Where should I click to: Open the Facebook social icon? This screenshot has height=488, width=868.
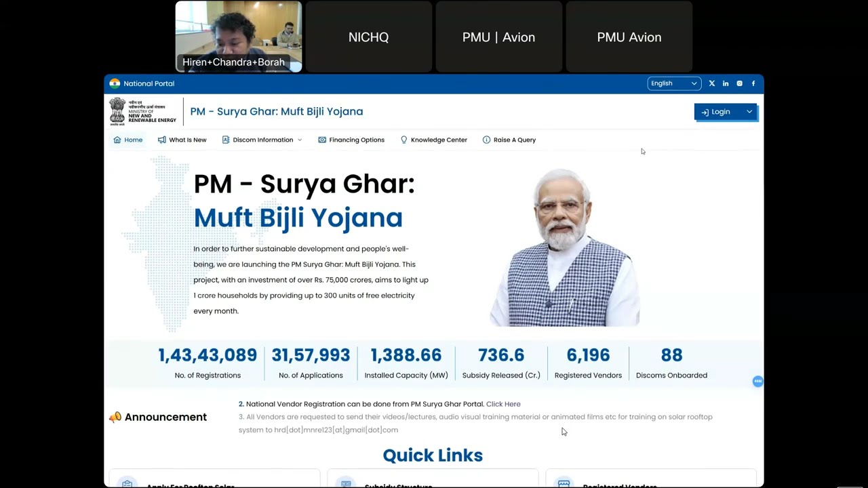point(753,83)
